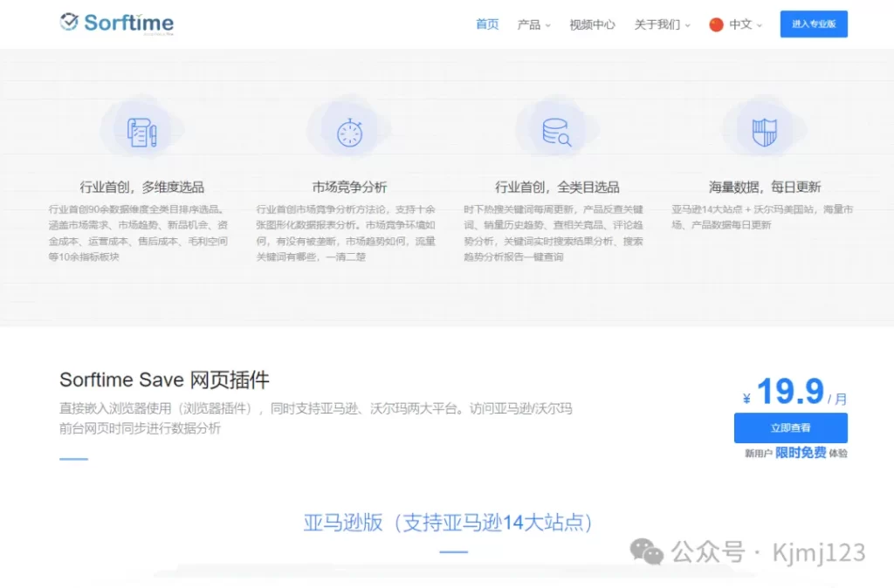
Task: Click the stopwatch market analysis icon
Action: pos(349,133)
